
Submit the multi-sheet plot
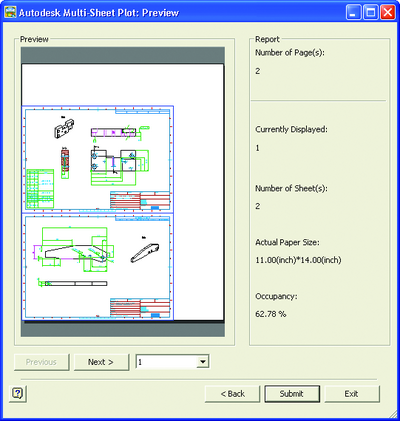coord(292,394)
